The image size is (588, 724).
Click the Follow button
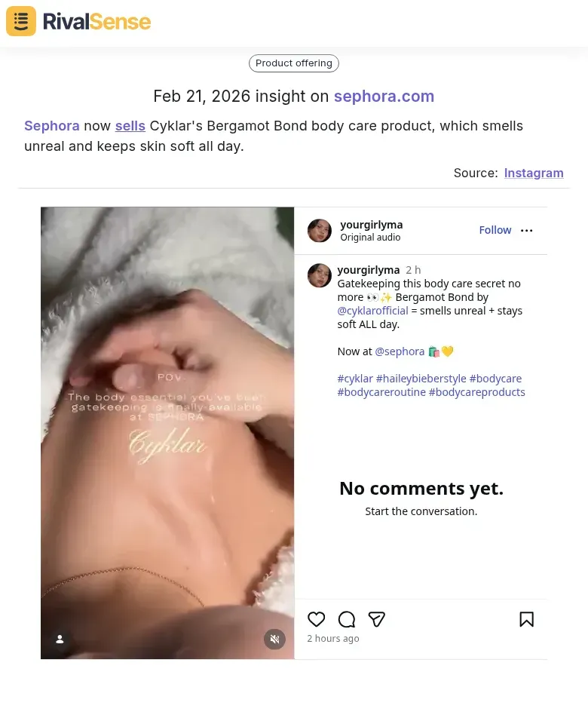coord(495,229)
